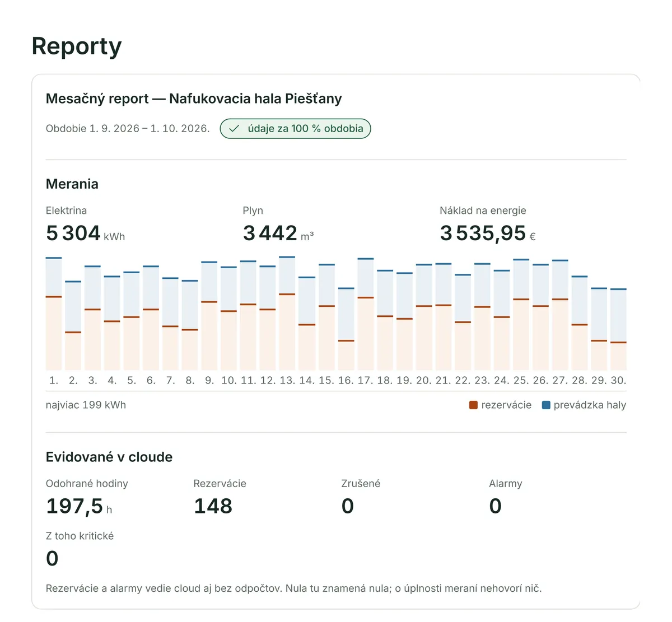The width and height of the screenshot is (672, 622).
Task: Click the 'Evidované v cloude' heading
Action: 109,457
